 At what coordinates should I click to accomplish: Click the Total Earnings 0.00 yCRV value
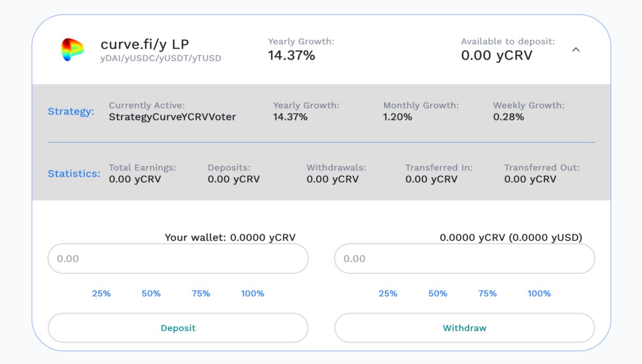pyautogui.click(x=135, y=179)
